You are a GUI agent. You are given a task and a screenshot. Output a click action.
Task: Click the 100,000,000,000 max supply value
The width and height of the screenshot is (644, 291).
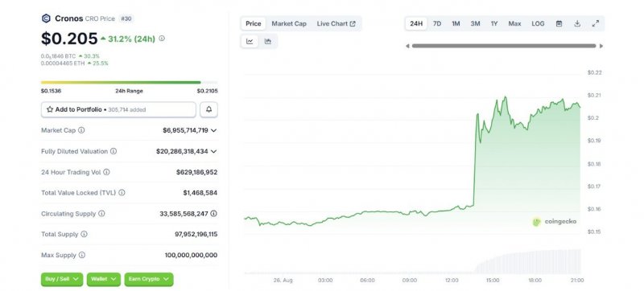pyautogui.click(x=191, y=255)
